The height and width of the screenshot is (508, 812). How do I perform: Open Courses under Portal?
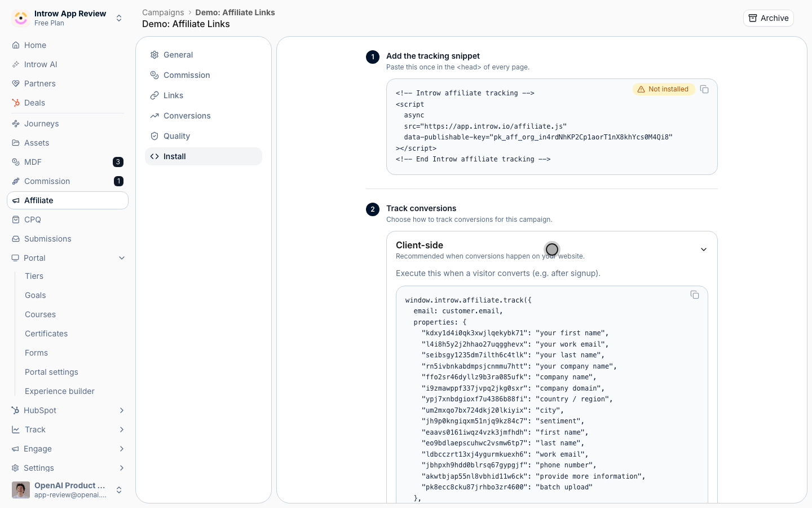(x=40, y=314)
